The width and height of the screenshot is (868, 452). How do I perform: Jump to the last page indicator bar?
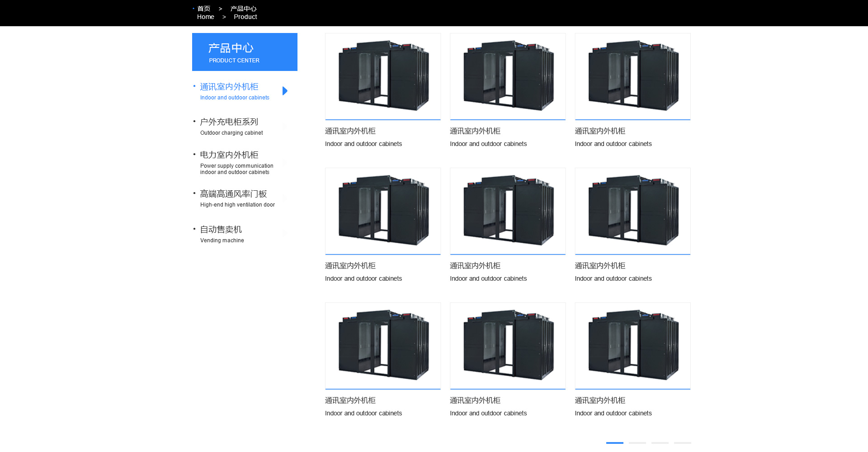tap(683, 443)
